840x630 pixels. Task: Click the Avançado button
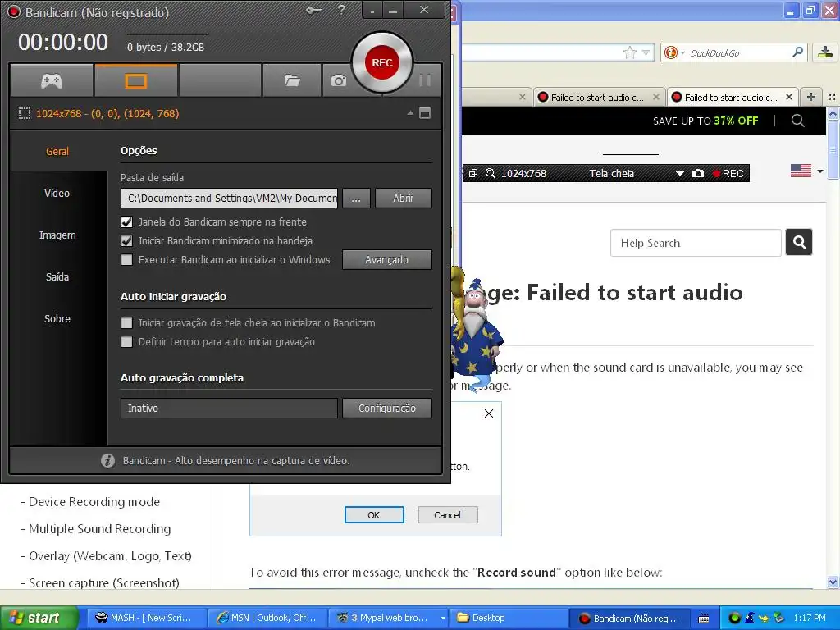point(387,260)
